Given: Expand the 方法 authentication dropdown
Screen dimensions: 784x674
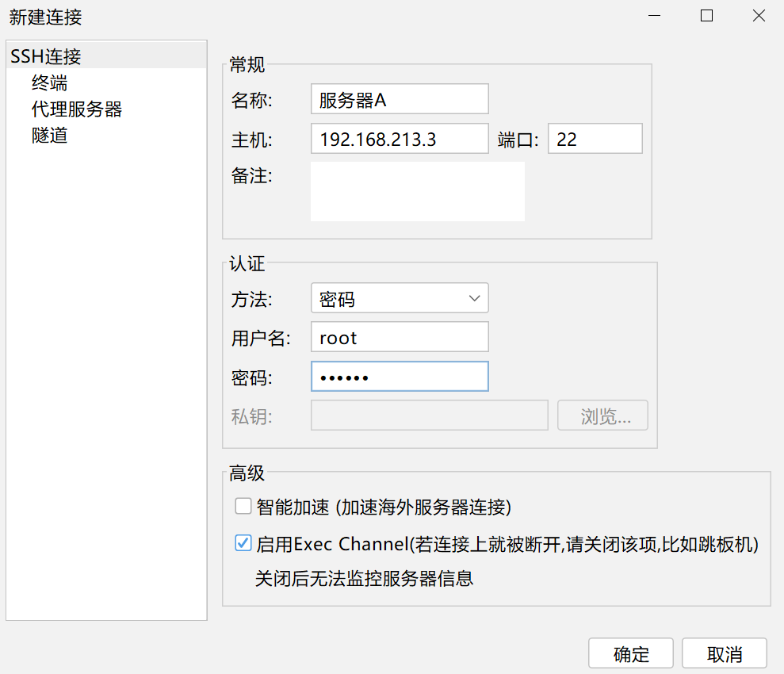Looking at the screenshot, I should [399, 299].
